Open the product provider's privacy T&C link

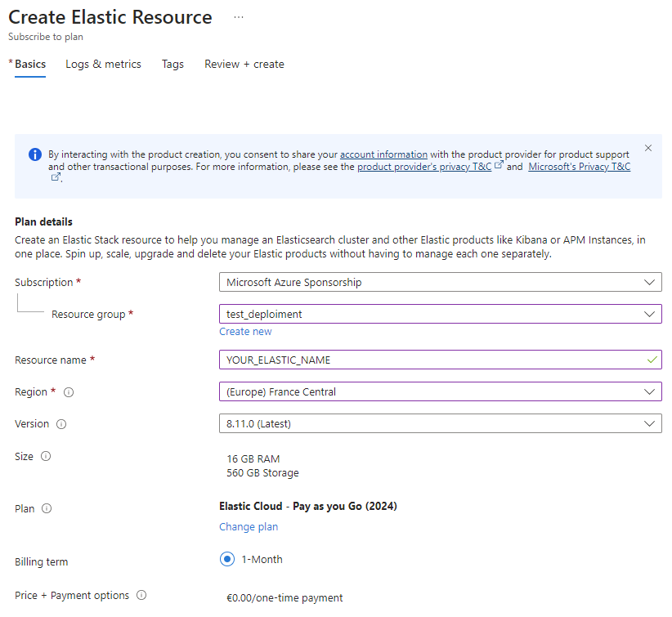(424, 167)
